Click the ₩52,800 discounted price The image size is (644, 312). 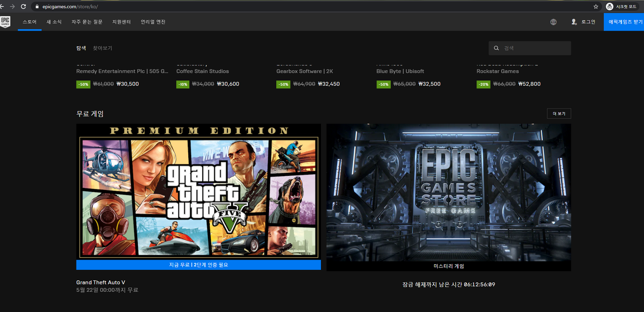click(529, 84)
